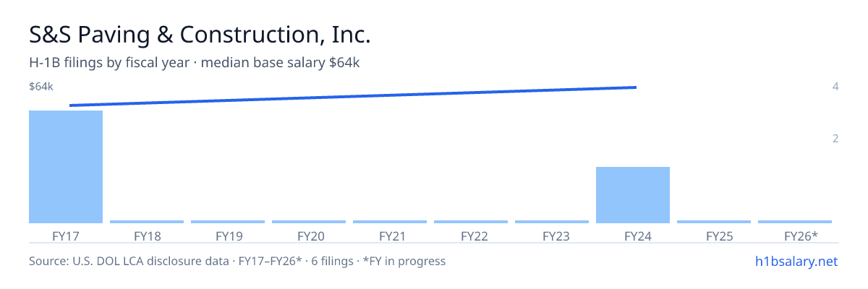Click the $64k salary axis label

(41, 87)
